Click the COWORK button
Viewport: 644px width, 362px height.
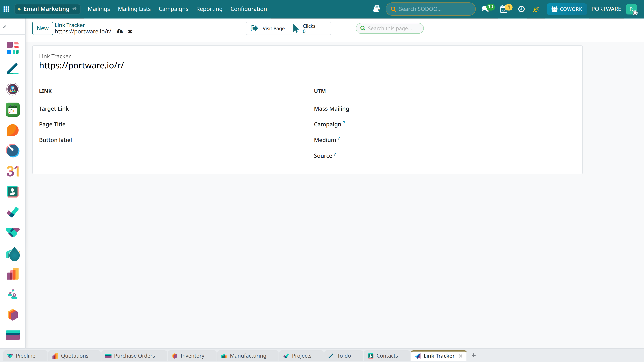[x=567, y=9]
